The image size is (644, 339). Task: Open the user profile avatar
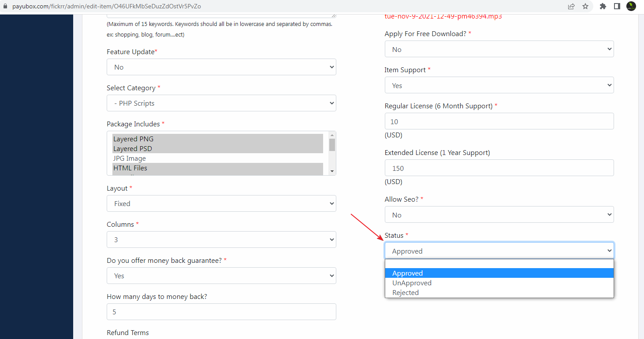(631, 6)
